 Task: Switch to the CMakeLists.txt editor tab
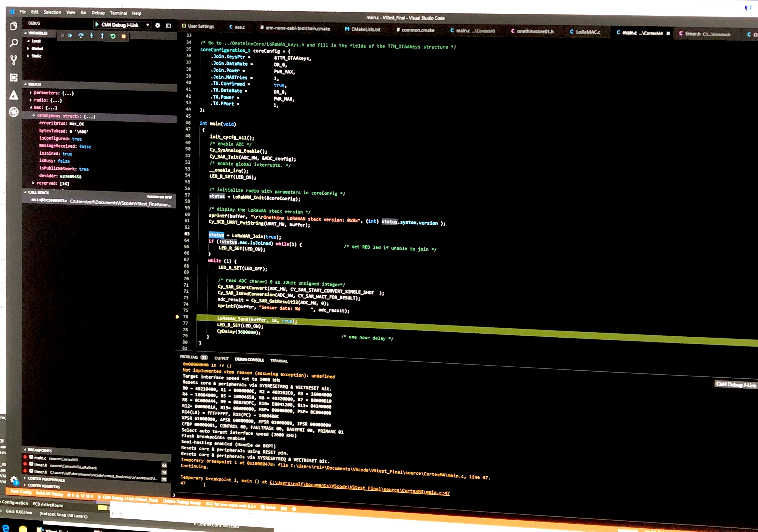click(x=363, y=29)
